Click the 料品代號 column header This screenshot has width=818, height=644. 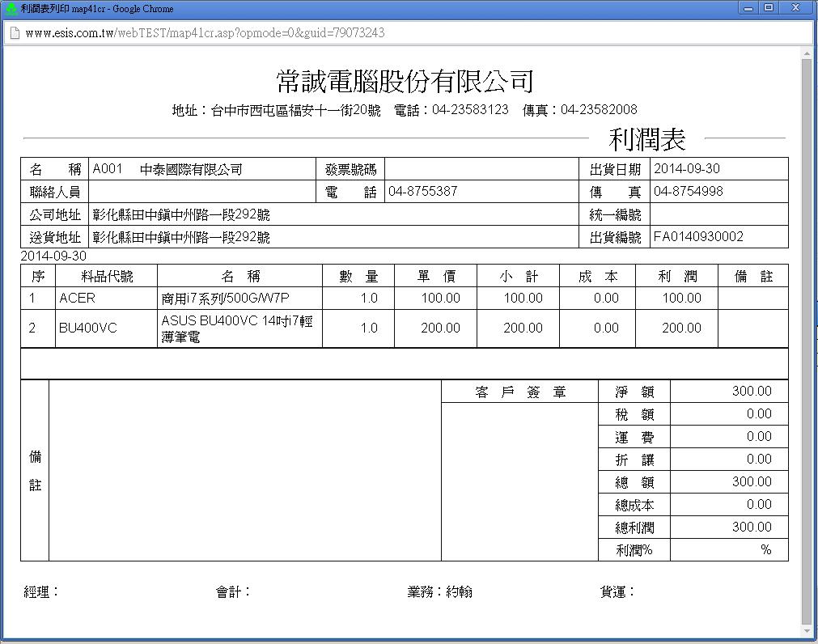pyautogui.click(x=107, y=276)
